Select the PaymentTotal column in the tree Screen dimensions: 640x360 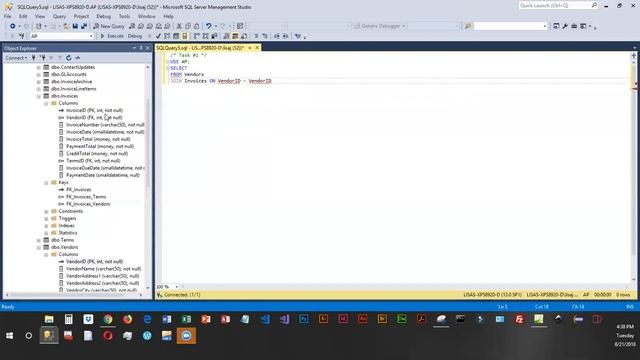pyautogui.click(x=100, y=146)
